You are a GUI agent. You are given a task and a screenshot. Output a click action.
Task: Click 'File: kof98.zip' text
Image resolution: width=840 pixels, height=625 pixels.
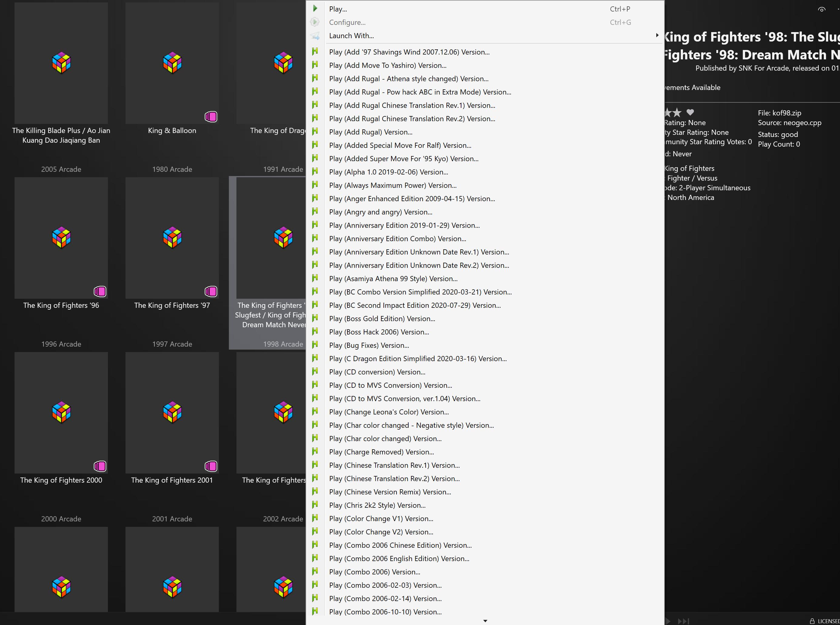779,113
